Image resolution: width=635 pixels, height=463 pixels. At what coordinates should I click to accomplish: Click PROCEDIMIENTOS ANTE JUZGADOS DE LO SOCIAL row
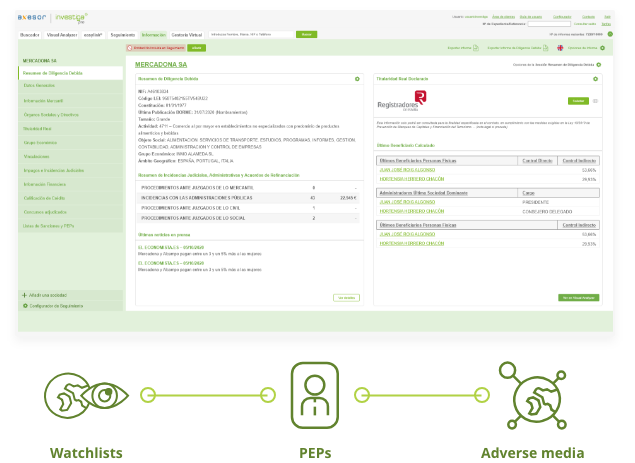point(248,218)
